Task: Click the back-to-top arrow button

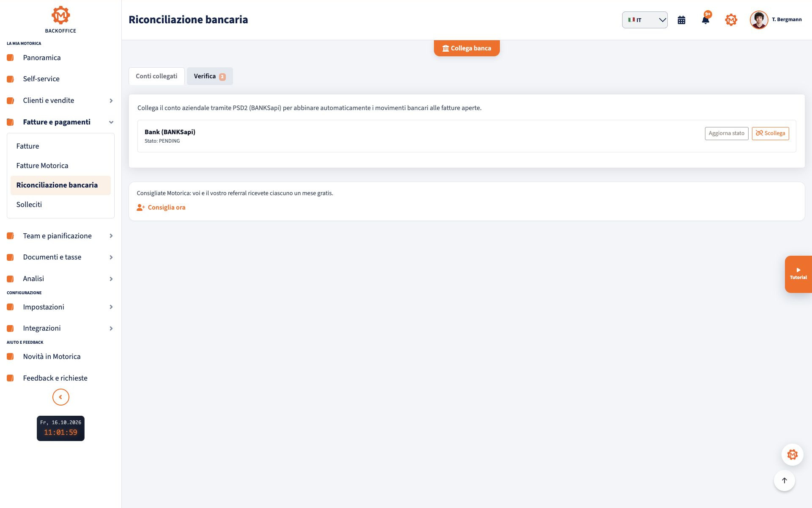Action: (785, 480)
